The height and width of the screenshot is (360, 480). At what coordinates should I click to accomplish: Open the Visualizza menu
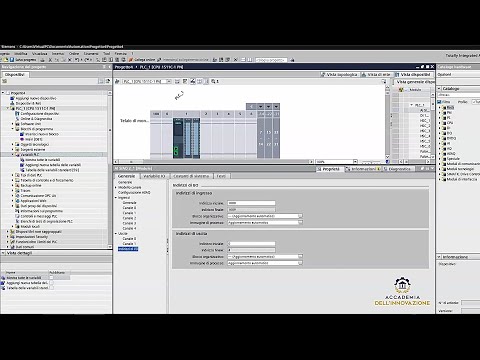pos(40,53)
